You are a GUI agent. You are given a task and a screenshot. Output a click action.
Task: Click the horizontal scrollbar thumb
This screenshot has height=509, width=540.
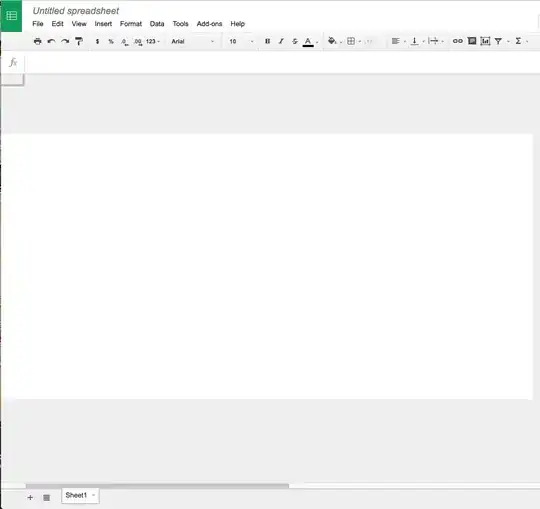click(x=157, y=486)
